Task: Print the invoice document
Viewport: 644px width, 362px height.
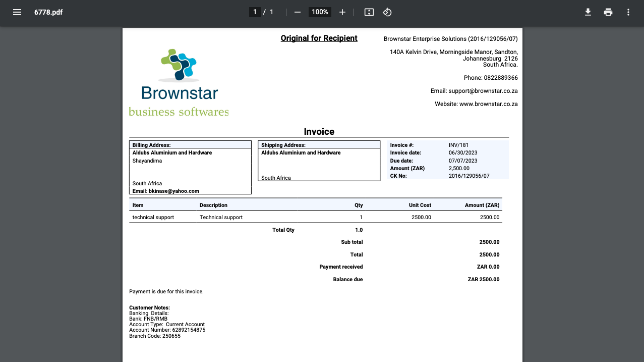Action: tap(608, 12)
